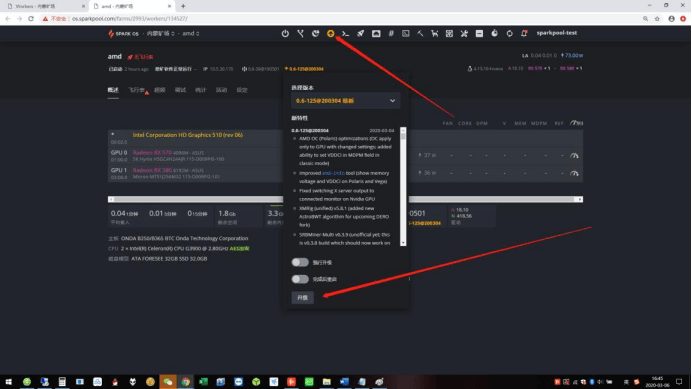Reload the page with browser refresh

click(31, 19)
